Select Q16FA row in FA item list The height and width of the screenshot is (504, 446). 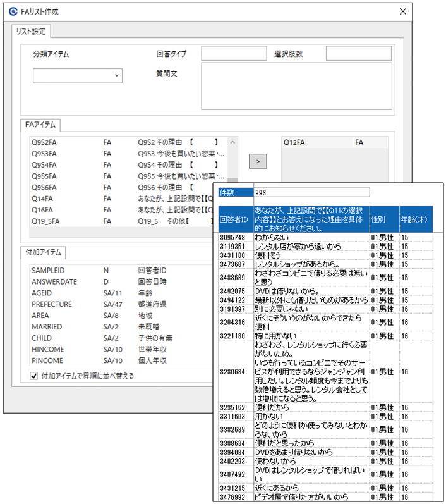click(x=121, y=210)
